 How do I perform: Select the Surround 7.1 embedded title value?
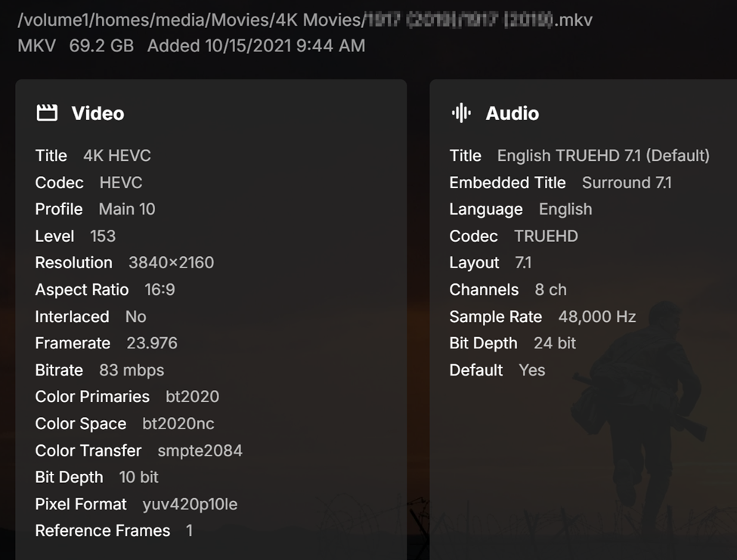click(x=627, y=182)
